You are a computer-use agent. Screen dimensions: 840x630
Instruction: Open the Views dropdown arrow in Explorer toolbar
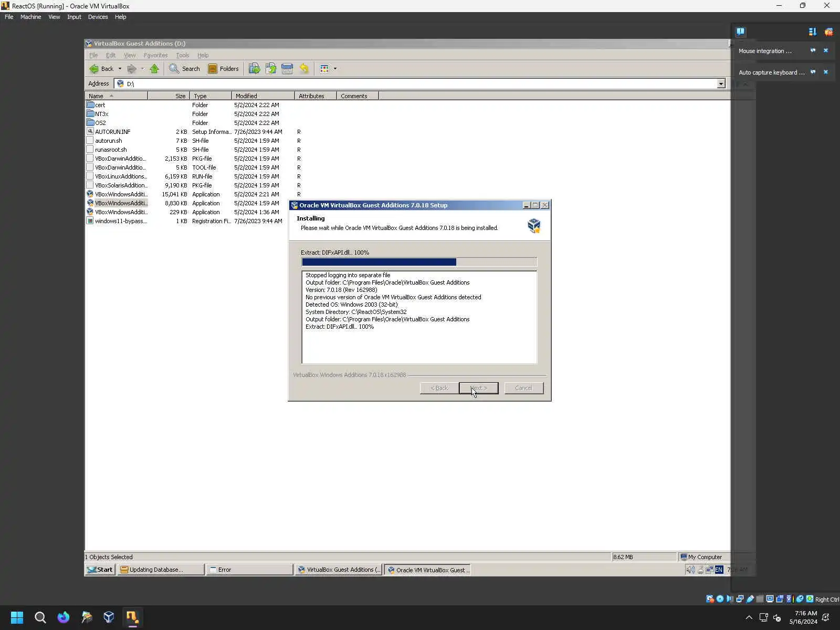point(335,69)
